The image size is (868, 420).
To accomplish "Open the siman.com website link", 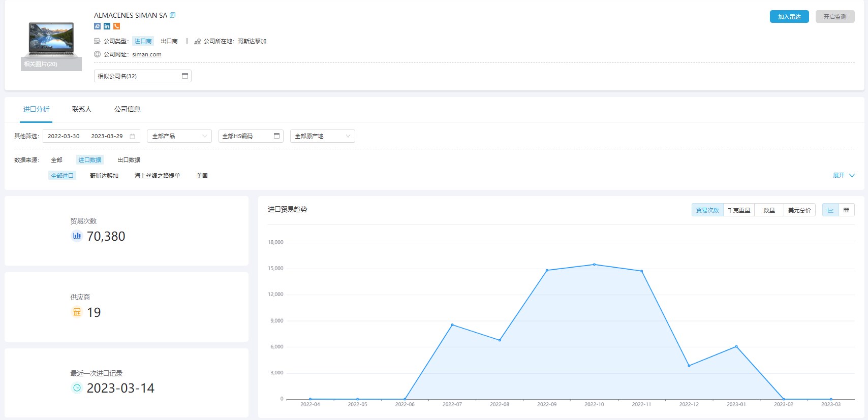I will click(147, 54).
